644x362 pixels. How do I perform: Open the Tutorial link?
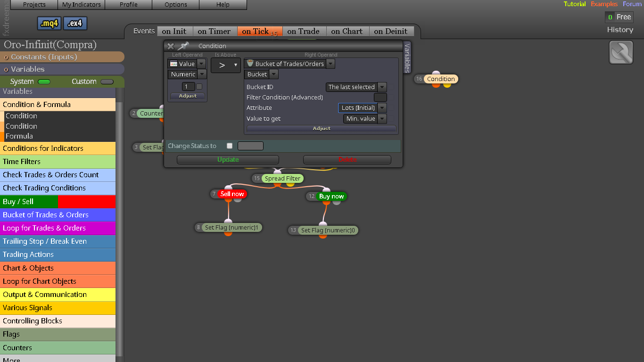575,4
